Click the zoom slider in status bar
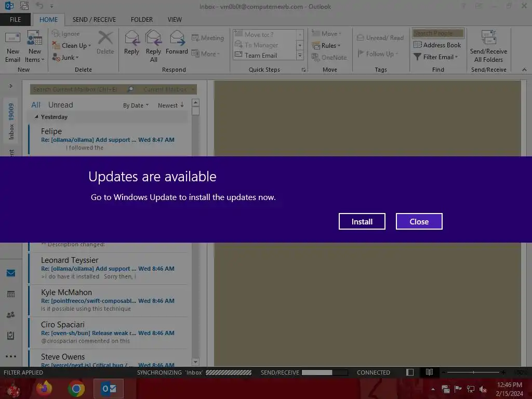This screenshot has width=532, height=399. pyautogui.click(x=473, y=372)
